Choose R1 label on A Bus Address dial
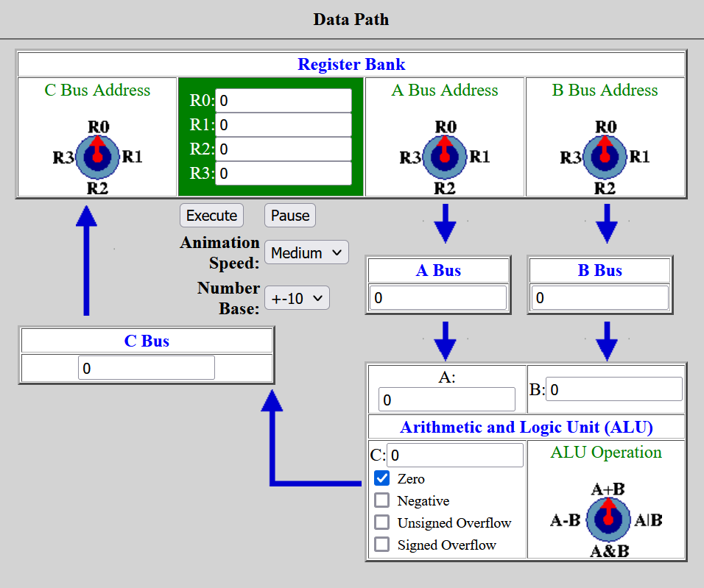Image resolution: width=704 pixels, height=588 pixels. coord(479,157)
